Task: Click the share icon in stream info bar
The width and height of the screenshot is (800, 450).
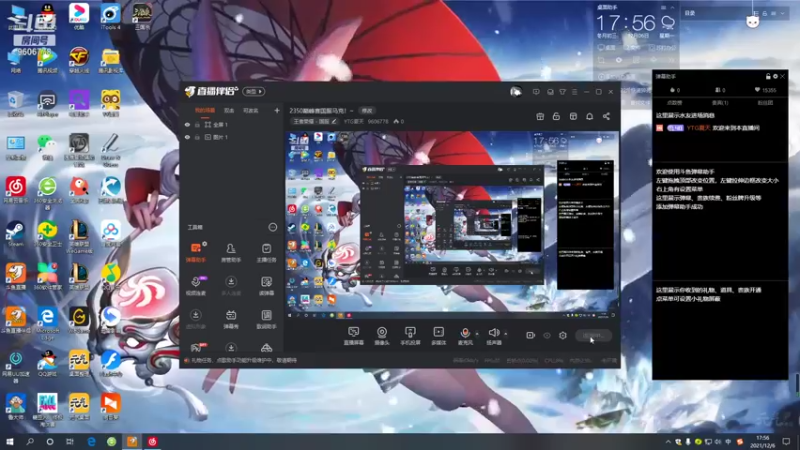Action: pos(606,116)
